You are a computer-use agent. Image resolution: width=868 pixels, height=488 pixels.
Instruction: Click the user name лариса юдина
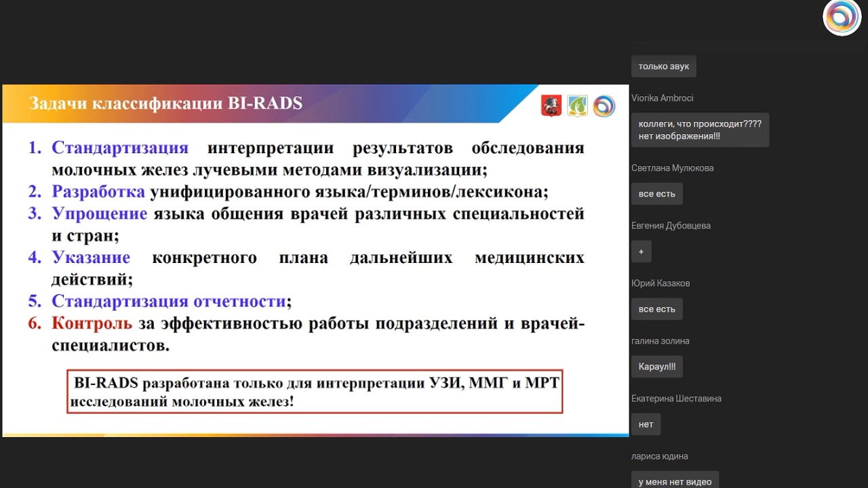coord(660,456)
